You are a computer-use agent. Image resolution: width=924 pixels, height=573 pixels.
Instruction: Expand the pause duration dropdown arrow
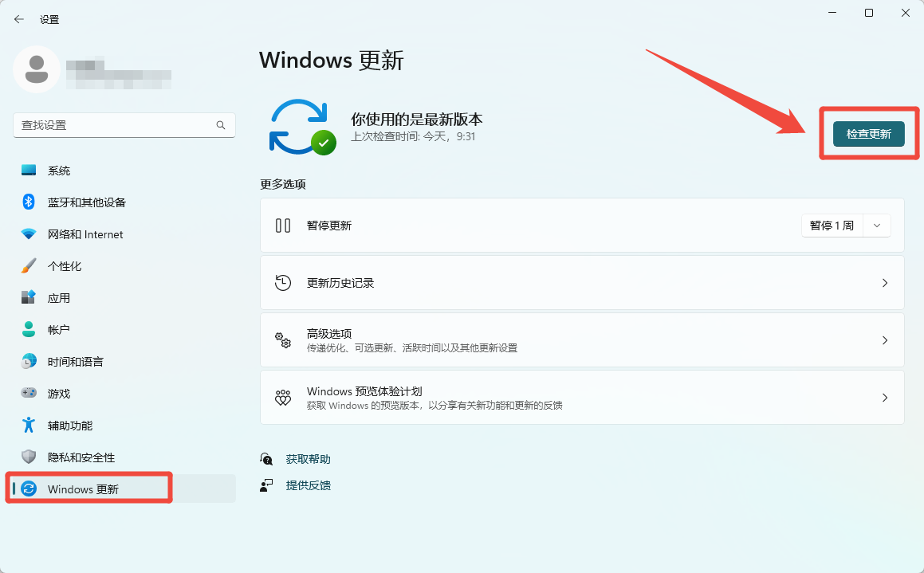click(877, 226)
